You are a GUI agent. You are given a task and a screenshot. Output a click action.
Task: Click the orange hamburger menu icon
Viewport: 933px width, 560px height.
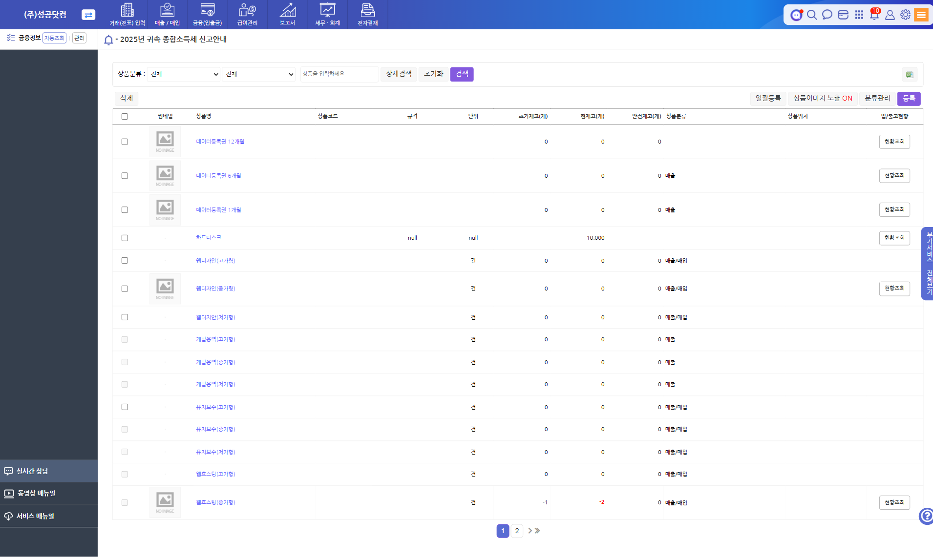[x=921, y=15]
